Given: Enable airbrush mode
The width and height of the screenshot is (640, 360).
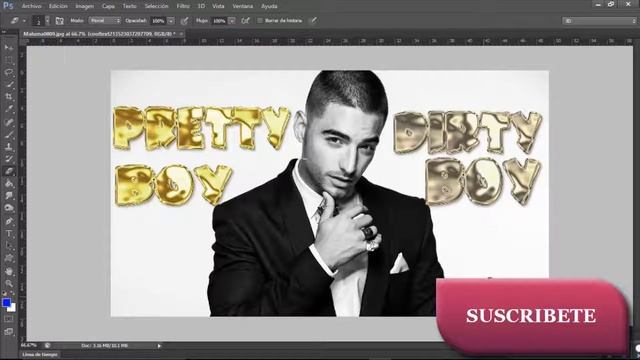Looking at the screenshot, I should coord(245,20).
